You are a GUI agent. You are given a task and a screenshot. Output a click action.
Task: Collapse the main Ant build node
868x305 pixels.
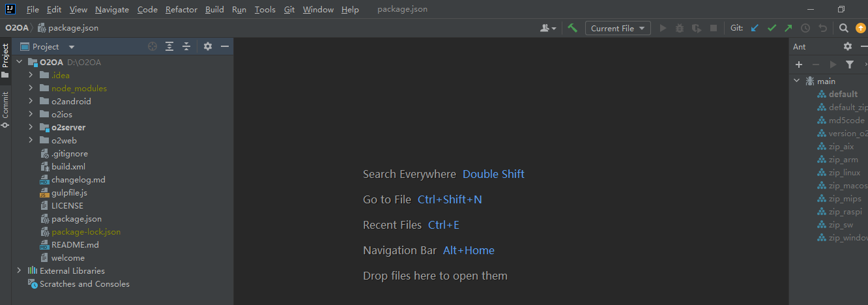(x=796, y=81)
